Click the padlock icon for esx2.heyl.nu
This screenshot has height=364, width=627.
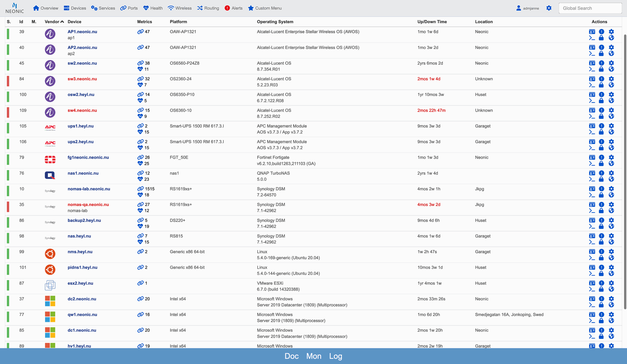click(x=601, y=289)
